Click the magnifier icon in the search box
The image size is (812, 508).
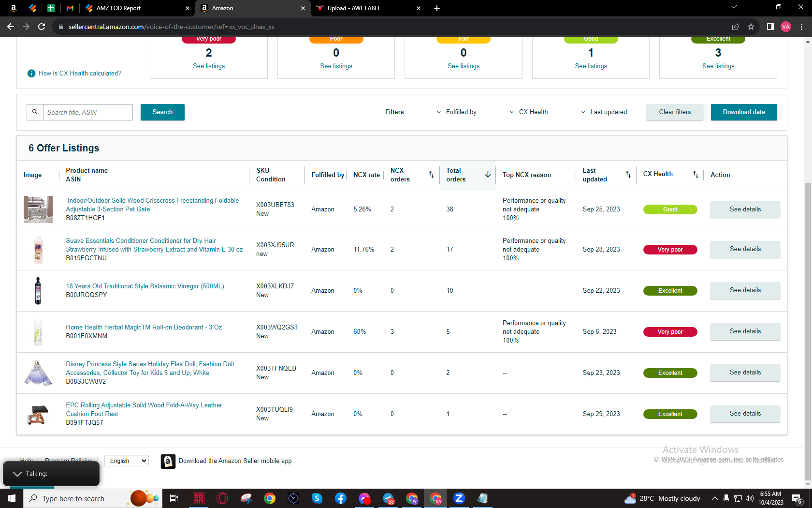point(35,112)
